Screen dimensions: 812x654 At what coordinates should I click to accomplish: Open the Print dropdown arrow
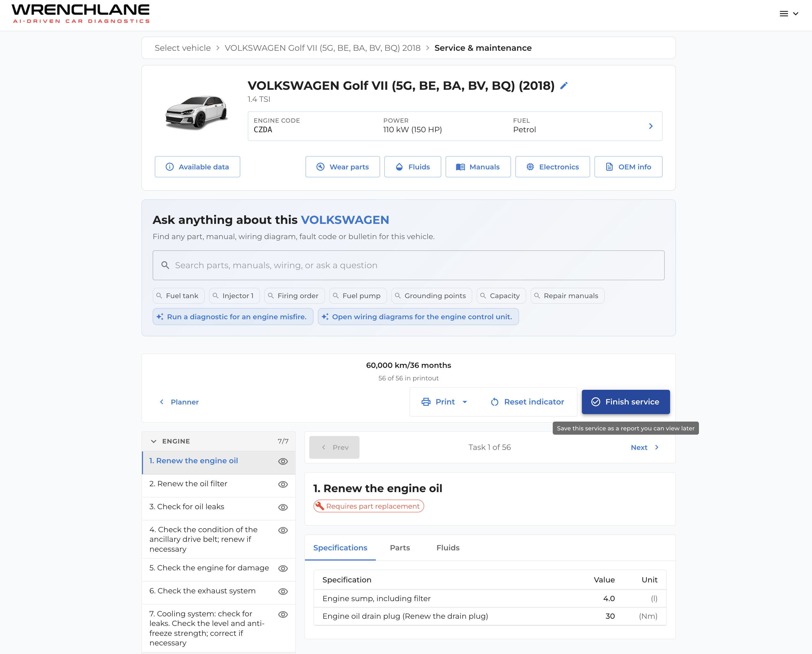click(x=465, y=402)
